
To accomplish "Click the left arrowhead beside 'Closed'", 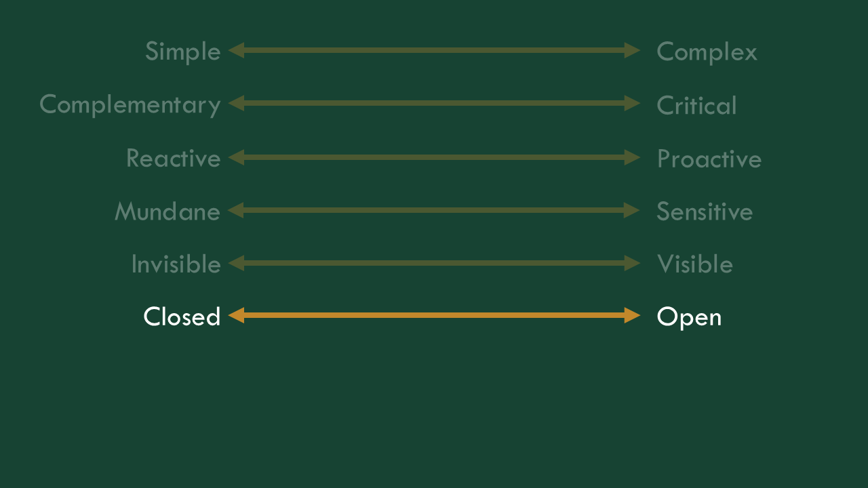I will [236, 315].
